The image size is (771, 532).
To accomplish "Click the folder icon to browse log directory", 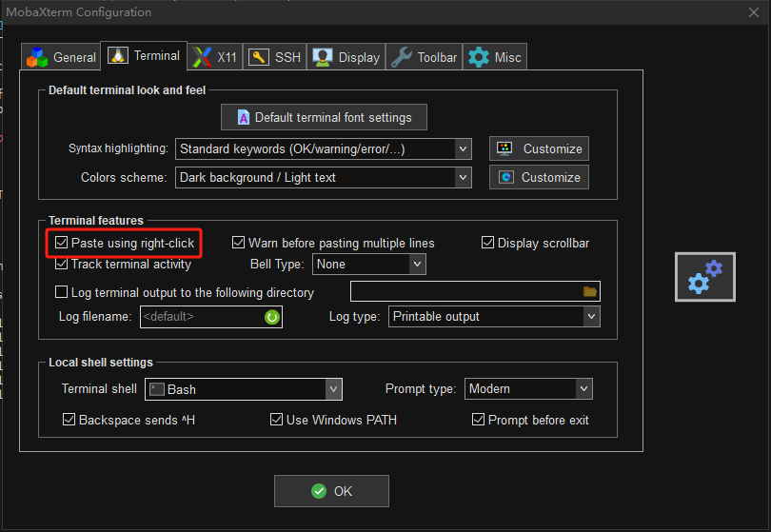I will point(590,291).
